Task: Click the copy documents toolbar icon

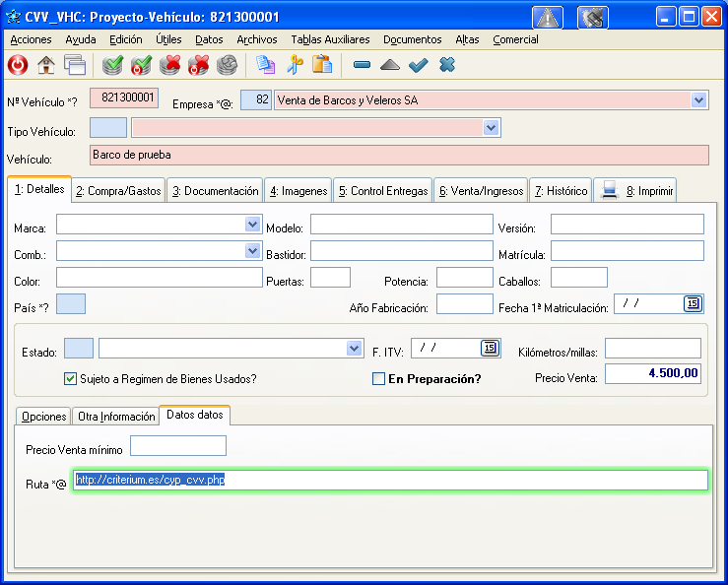Action: point(265,65)
